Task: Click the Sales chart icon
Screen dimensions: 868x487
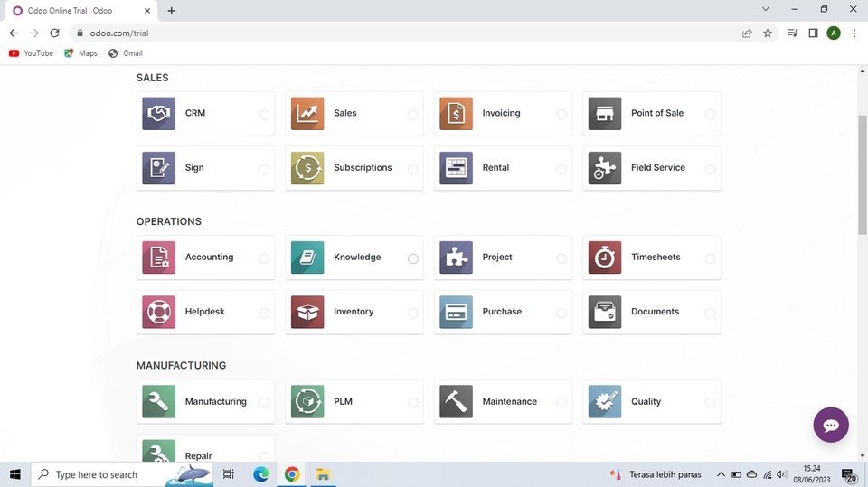Action: [x=307, y=114]
